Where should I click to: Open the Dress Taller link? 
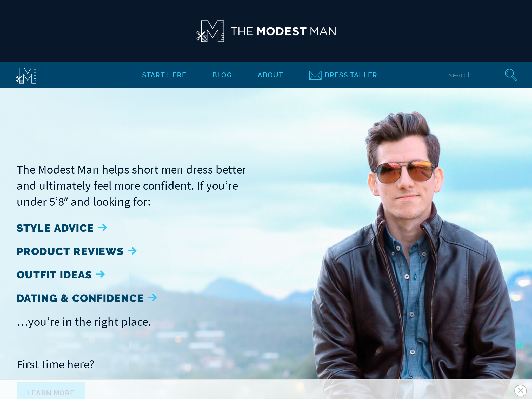coord(351,75)
